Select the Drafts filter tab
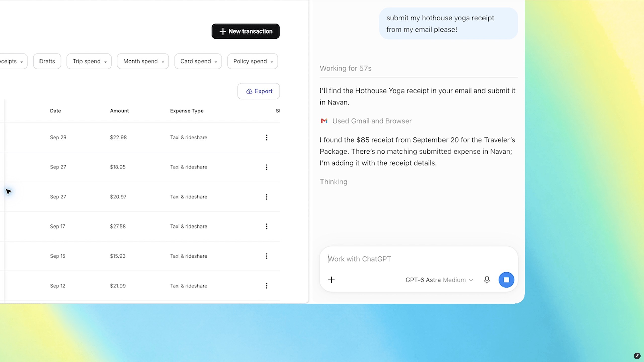 click(47, 61)
